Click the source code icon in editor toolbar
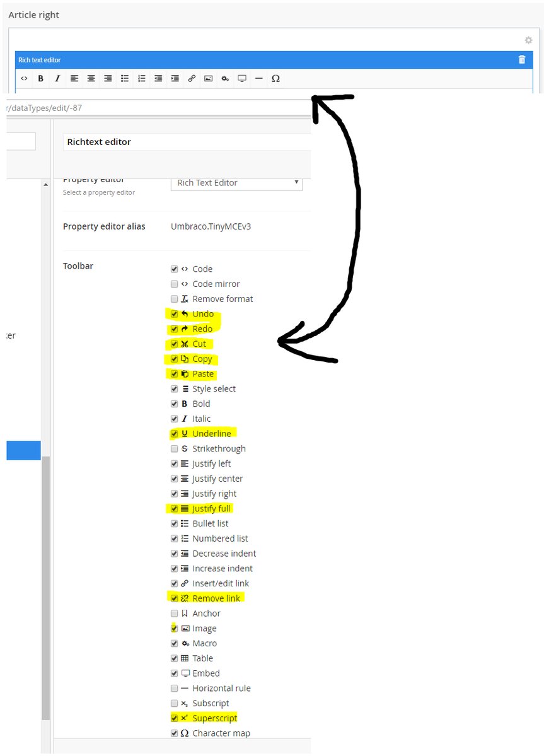544x756 pixels. (x=24, y=79)
